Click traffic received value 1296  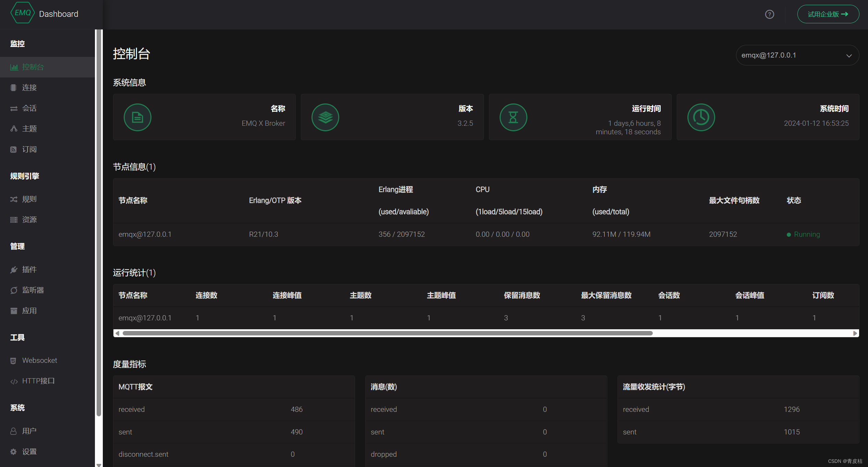pos(792,409)
